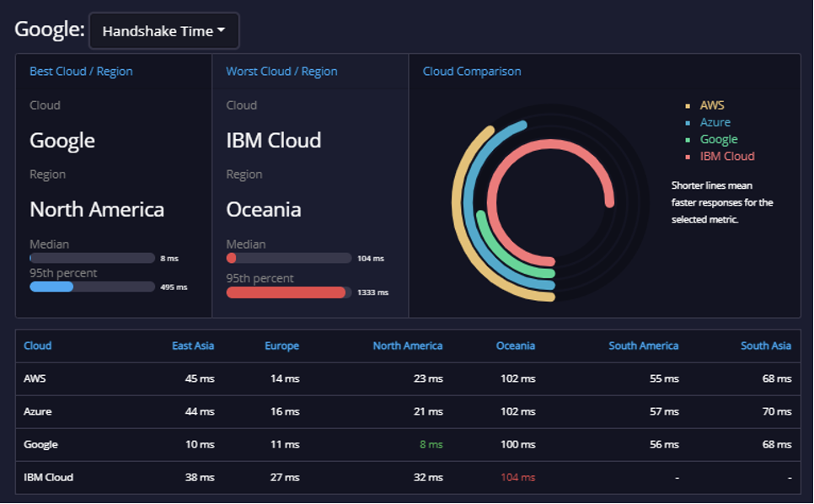Screen dimensions: 814x504
Task: Click the Worst Cloud / Region heading
Action: [281, 72]
